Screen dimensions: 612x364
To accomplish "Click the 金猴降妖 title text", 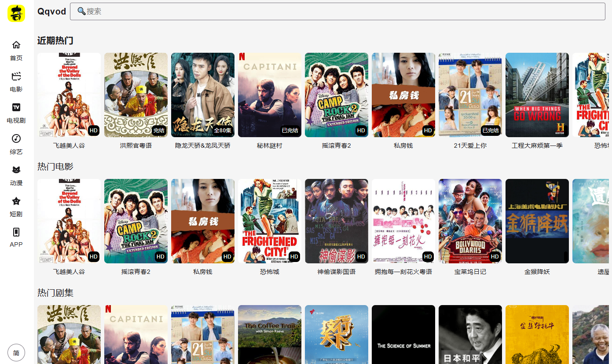I will 537,272.
